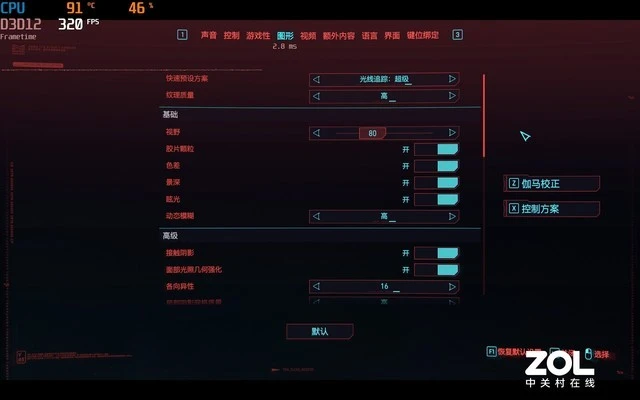The image size is (640, 400).
Task: Disable the 接触阴影 toggle
Action: tap(436, 253)
